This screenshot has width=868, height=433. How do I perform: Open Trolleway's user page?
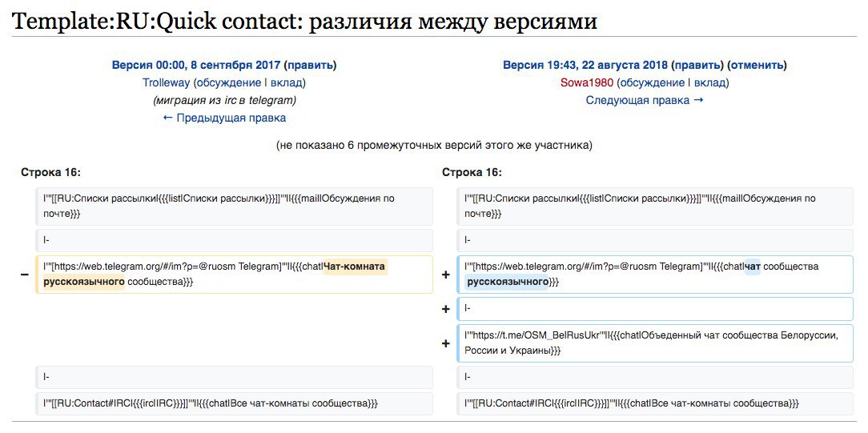point(167,82)
